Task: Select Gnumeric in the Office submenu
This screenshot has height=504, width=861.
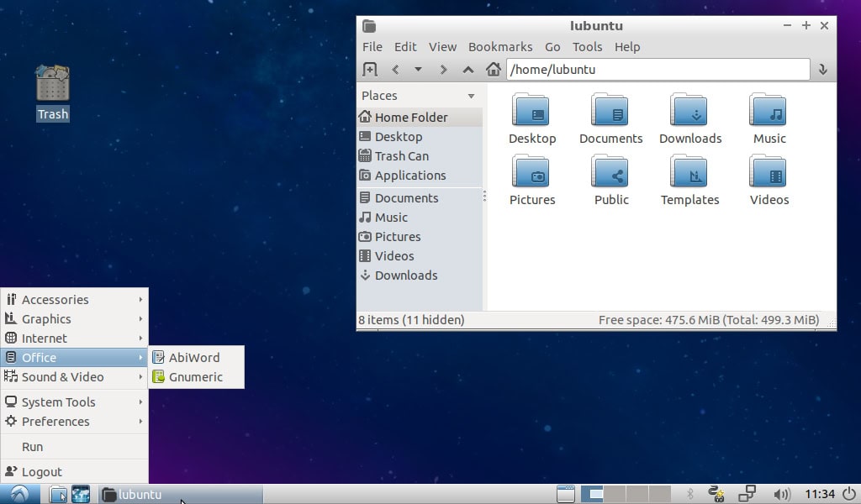Action: [x=196, y=377]
